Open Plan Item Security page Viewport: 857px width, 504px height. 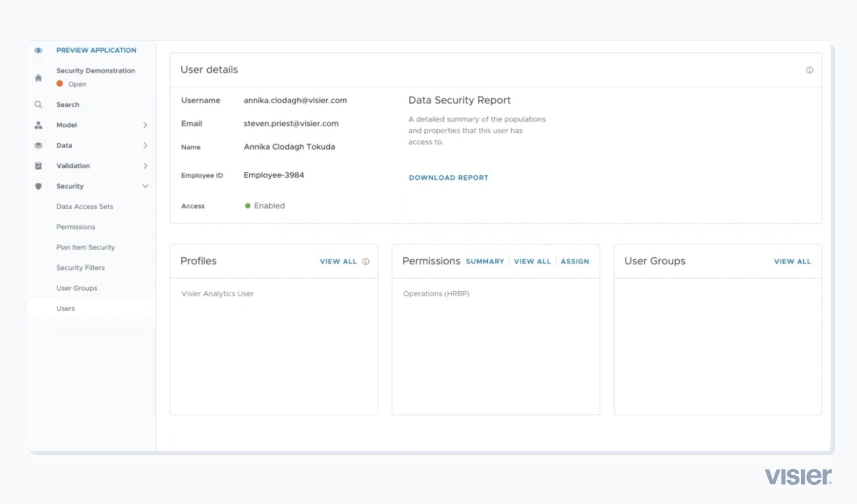coord(86,247)
